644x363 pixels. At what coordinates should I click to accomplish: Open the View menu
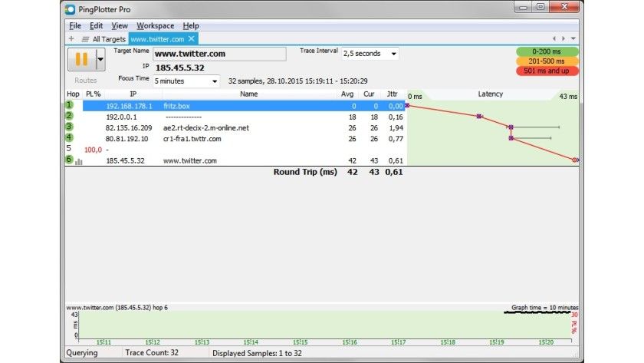(120, 25)
